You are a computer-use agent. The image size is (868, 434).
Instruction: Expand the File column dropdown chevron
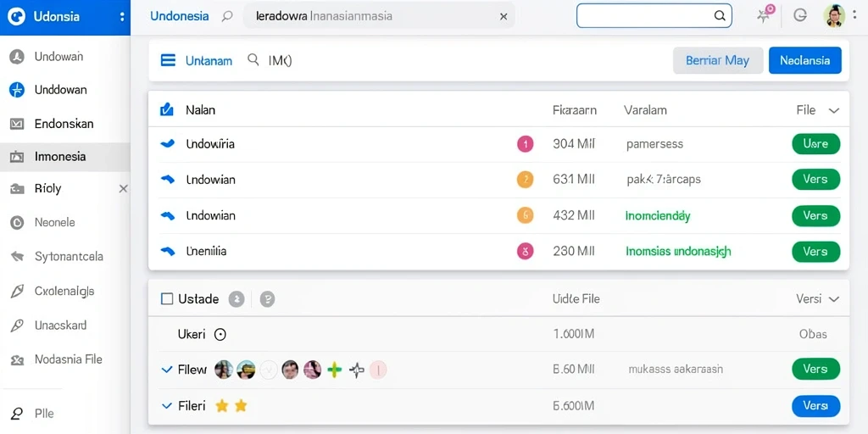click(834, 111)
